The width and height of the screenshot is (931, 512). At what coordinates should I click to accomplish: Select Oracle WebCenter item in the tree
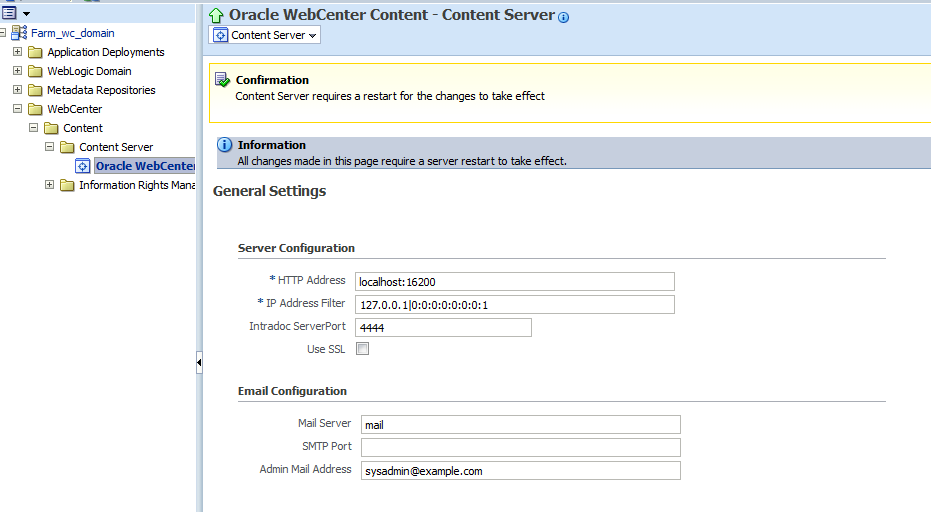[144, 166]
